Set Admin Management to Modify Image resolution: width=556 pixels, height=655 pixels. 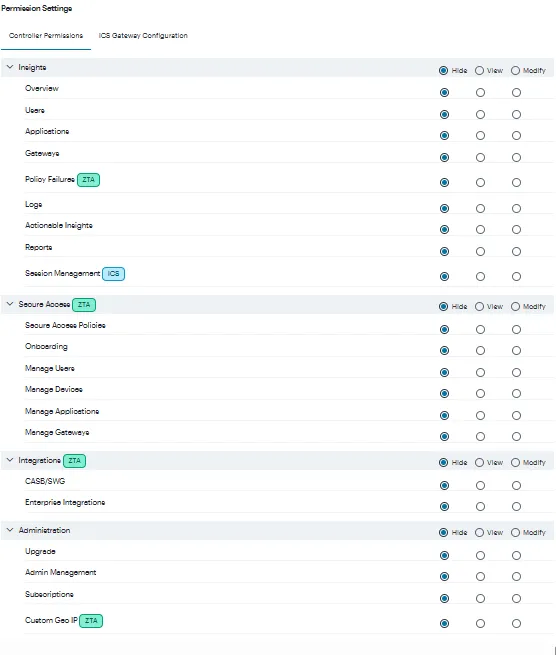[516, 576]
